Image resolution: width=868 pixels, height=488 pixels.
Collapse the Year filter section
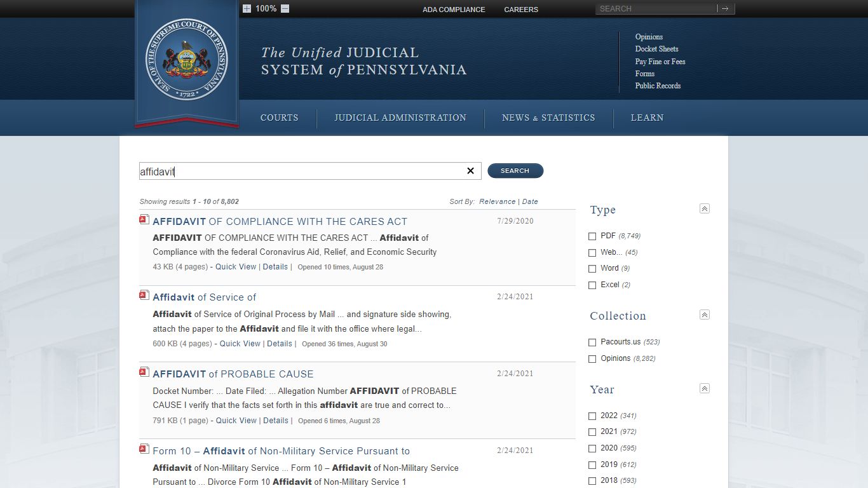coord(705,388)
